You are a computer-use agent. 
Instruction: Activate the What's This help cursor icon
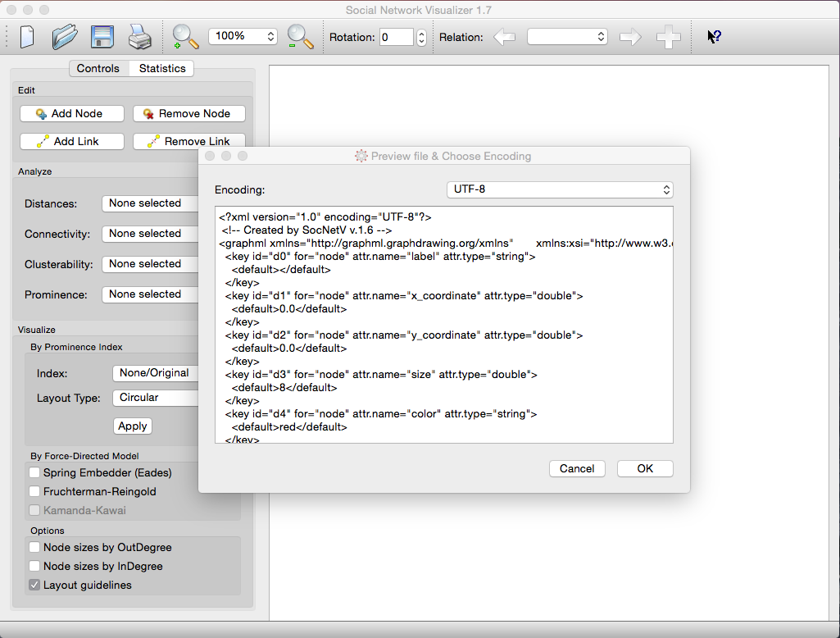point(714,36)
